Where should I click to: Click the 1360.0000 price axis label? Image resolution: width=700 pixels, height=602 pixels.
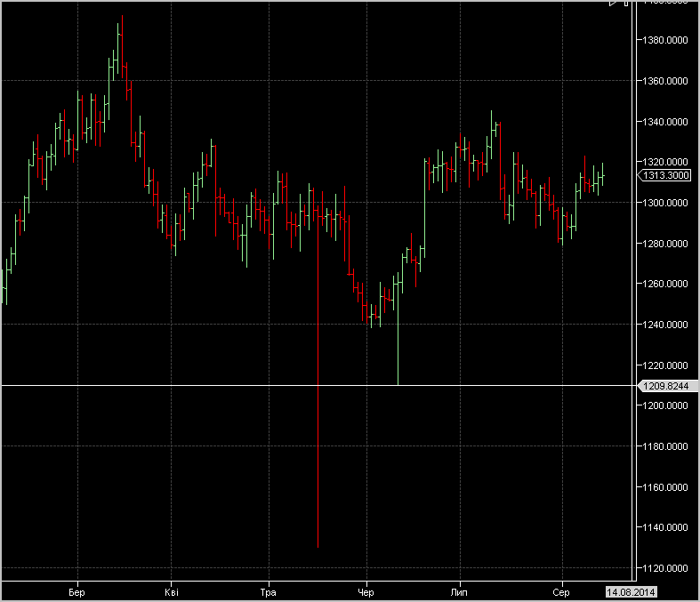click(664, 81)
